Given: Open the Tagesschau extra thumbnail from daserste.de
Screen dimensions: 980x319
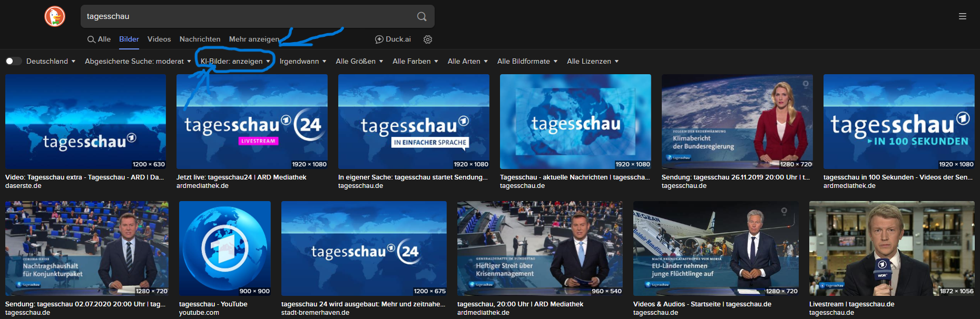Looking at the screenshot, I should [x=85, y=122].
